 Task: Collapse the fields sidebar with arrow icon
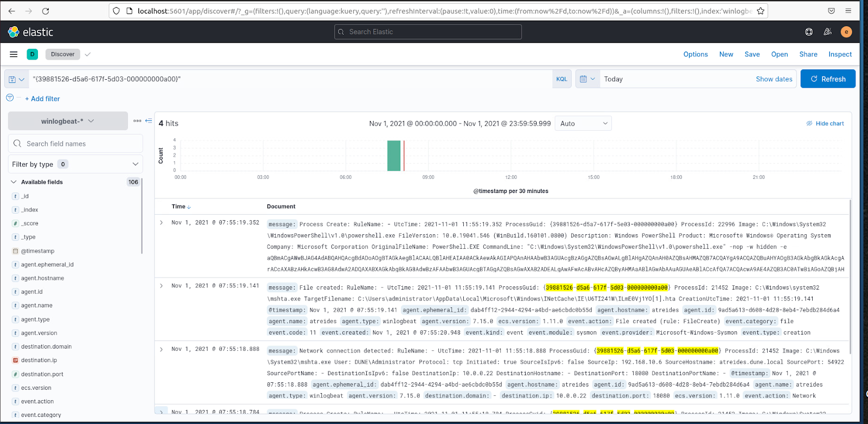click(x=149, y=121)
